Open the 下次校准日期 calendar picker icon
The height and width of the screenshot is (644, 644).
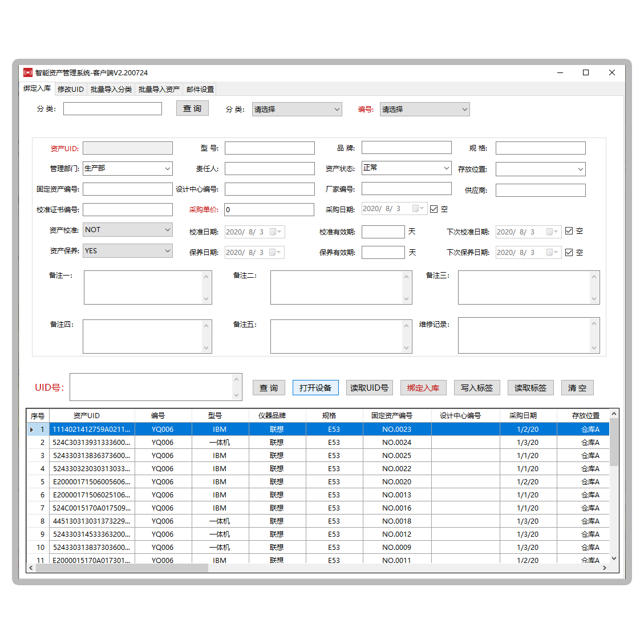552,232
